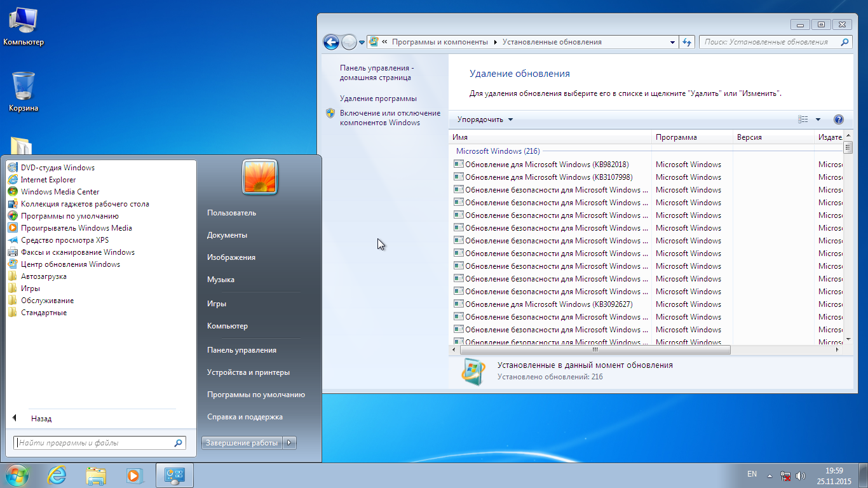
Task: Open Игры in Start menu right pane
Action: tap(217, 304)
